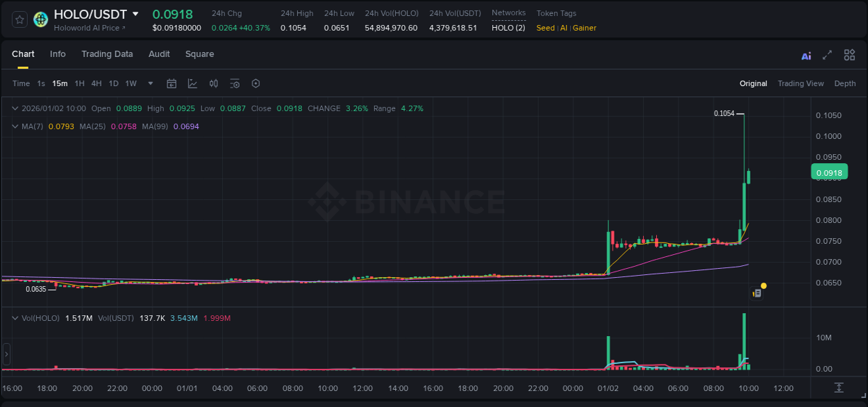Viewport: 868px width, 407px height.
Task: Open more timeframe options via the interval arrow
Action: coord(149,83)
